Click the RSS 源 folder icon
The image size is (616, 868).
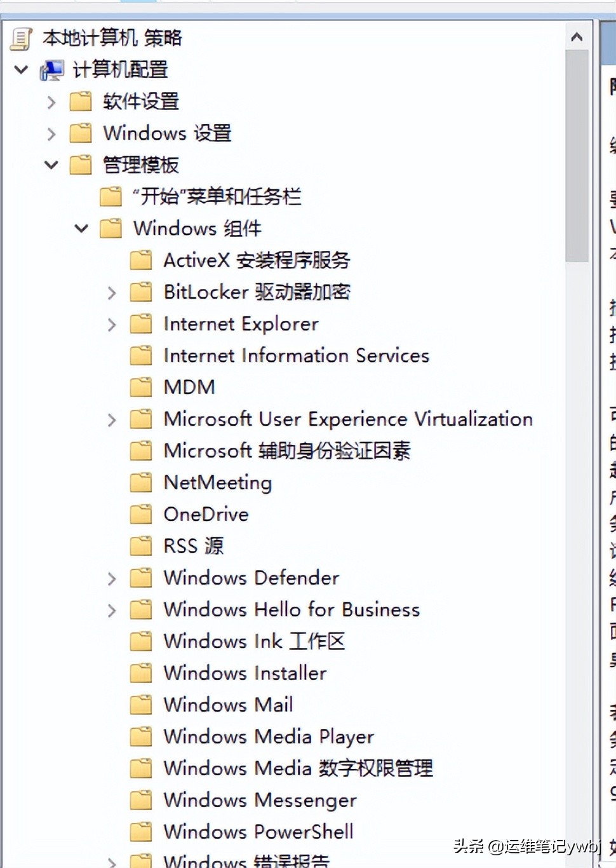[x=140, y=546]
